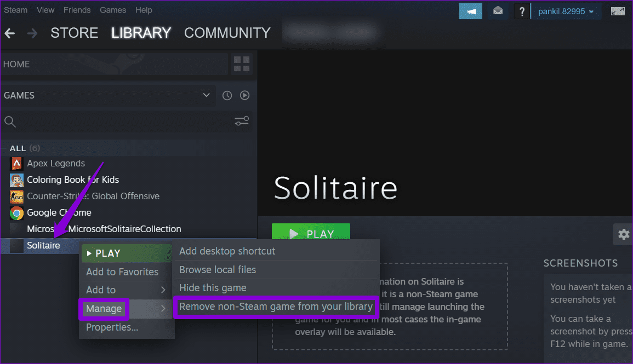Select Apex Legends in the list
This screenshot has height=364, width=633.
pos(56,163)
